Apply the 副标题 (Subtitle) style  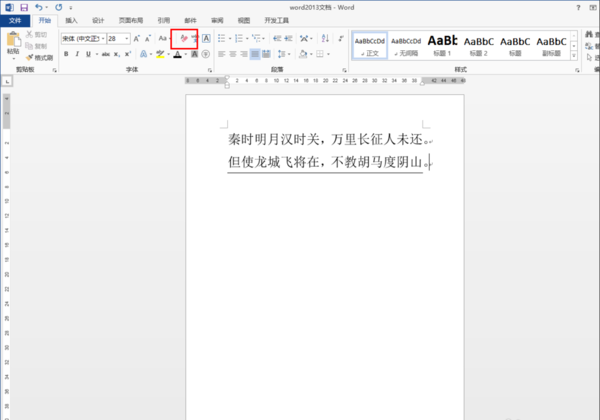point(551,46)
